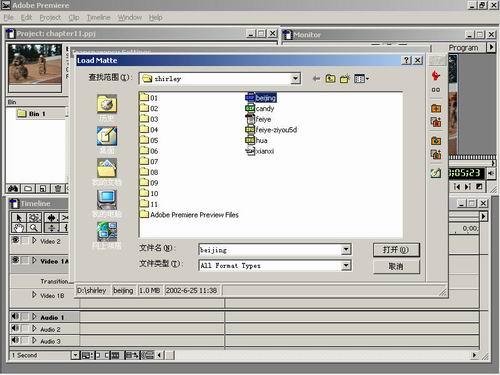
Task: Mute the Audio 1 track speaker icon
Action: coord(15,316)
